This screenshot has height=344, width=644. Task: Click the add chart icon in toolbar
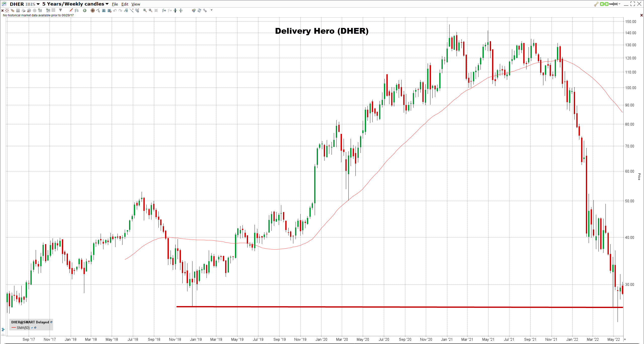pyautogui.click(x=48, y=10)
